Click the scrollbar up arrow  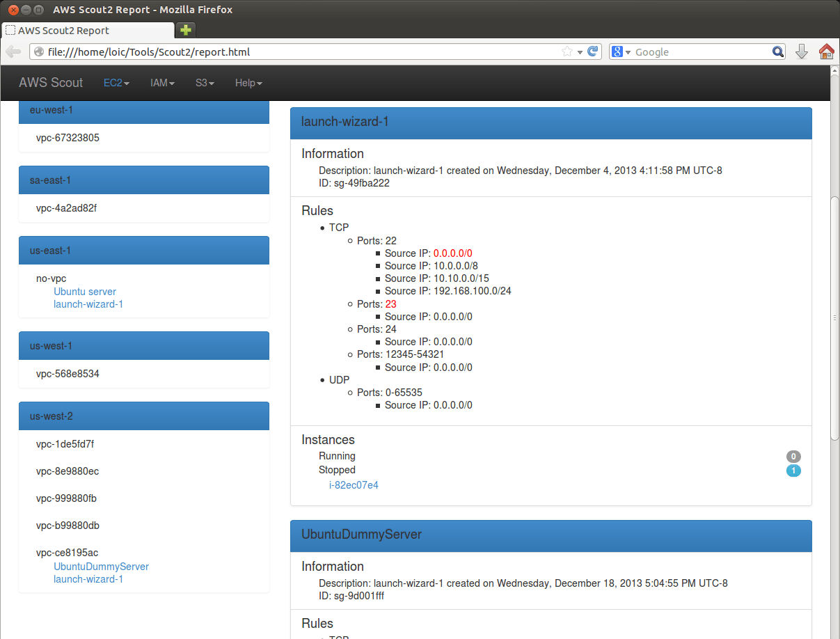(835, 71)
